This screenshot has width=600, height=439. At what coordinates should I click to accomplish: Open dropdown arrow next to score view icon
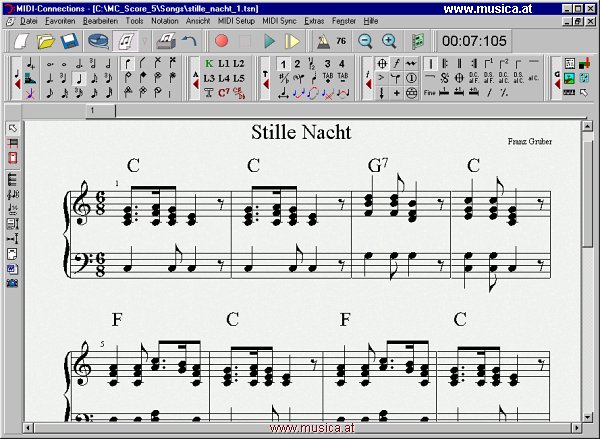click(x=145, y=41)
